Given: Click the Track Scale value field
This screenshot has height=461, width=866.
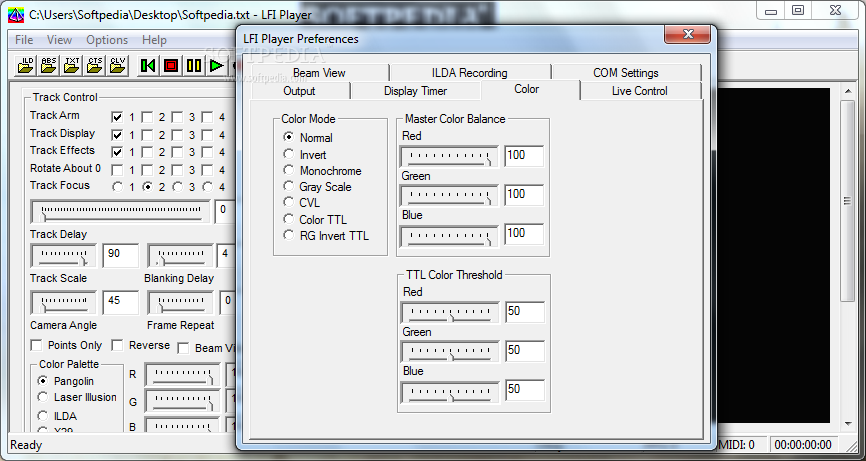Looking at the screenshot, I should coord(120,255).
